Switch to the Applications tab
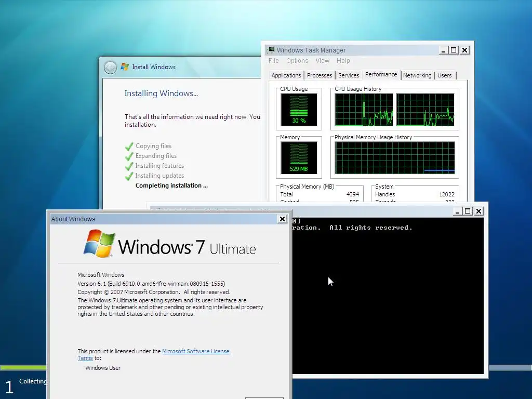532x399 pixels. coord(286,75)
